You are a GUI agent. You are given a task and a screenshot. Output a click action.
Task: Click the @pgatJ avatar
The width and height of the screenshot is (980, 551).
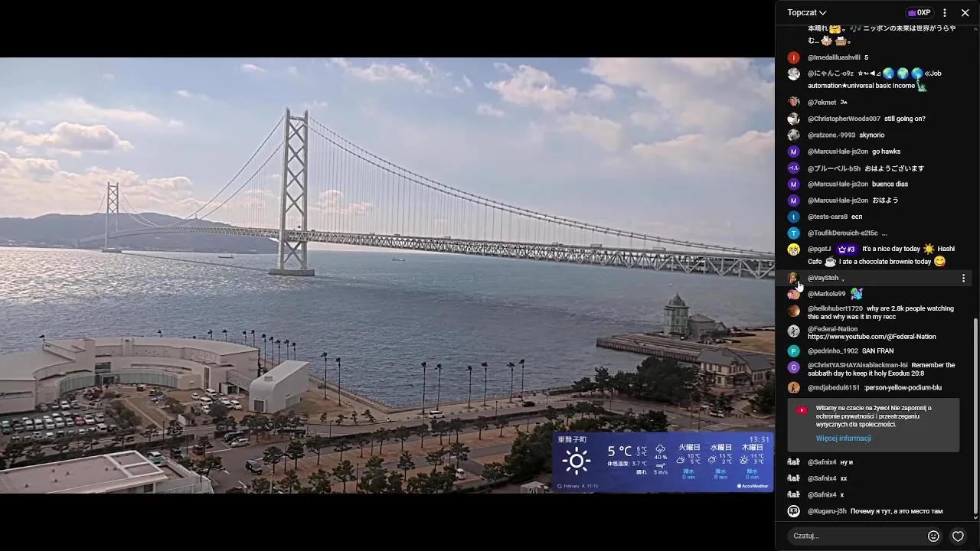794,249
